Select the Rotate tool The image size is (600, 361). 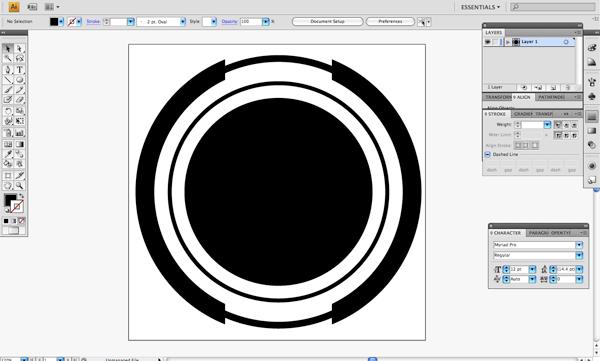8,111
